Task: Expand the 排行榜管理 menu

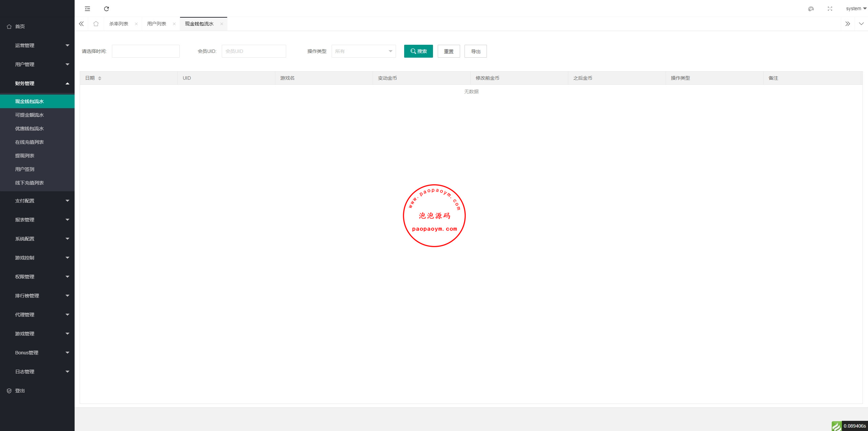Action: pyautogui.click(x=37, y=296)
